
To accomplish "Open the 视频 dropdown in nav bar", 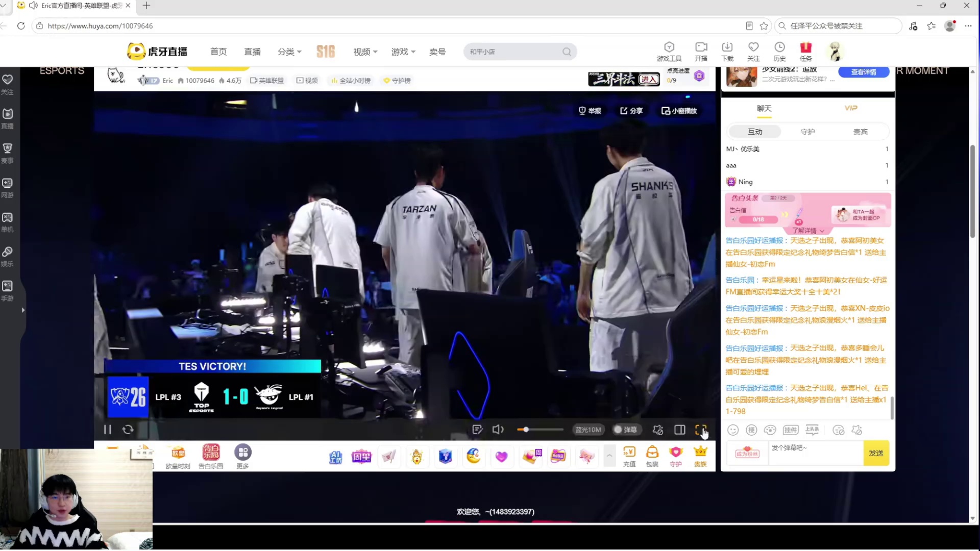I will pyautogui.click(x=365, y=52).
